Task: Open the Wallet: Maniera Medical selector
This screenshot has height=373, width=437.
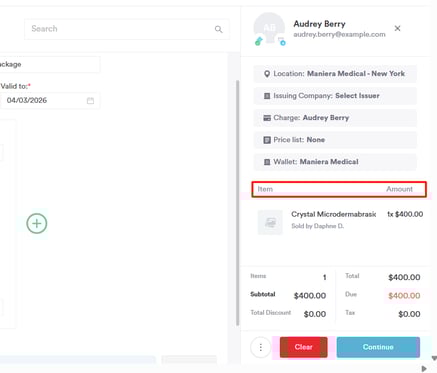Action: (335, 162)
